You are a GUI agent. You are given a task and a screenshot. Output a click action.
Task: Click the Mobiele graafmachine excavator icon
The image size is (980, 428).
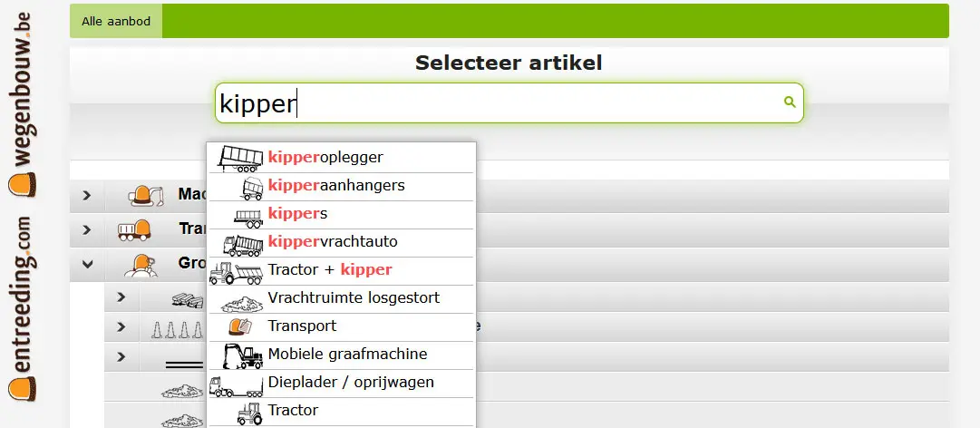(242, 355)
